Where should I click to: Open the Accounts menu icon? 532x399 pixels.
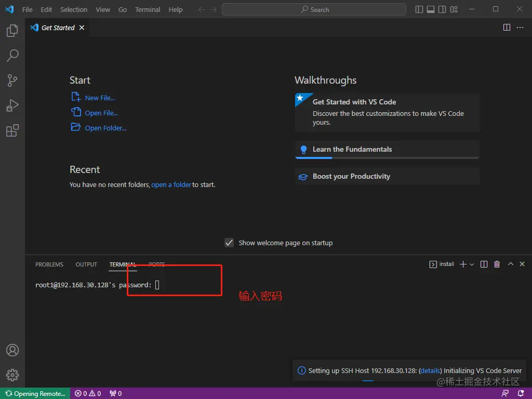click(12, 350)
